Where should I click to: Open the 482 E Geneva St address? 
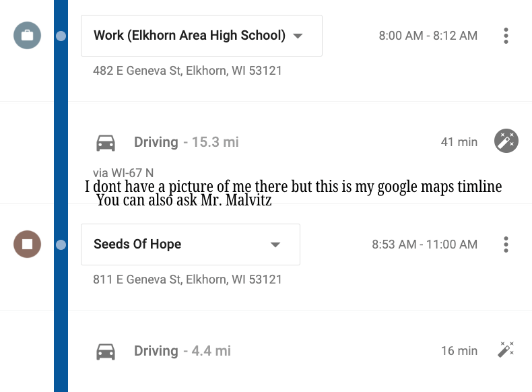click(187, 71)
